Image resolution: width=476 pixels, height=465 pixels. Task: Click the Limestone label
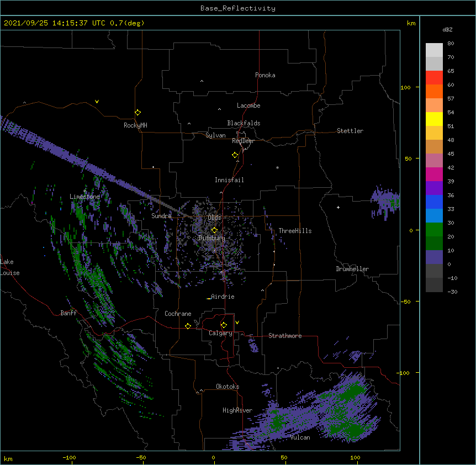pyautogui.click(x=84, y=197)
